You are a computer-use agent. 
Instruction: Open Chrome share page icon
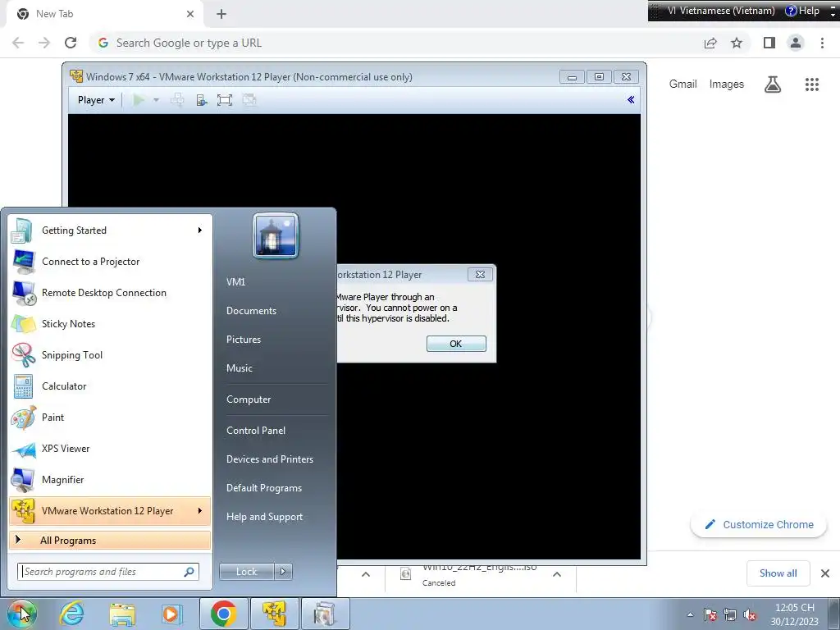(x=710, y=43)
